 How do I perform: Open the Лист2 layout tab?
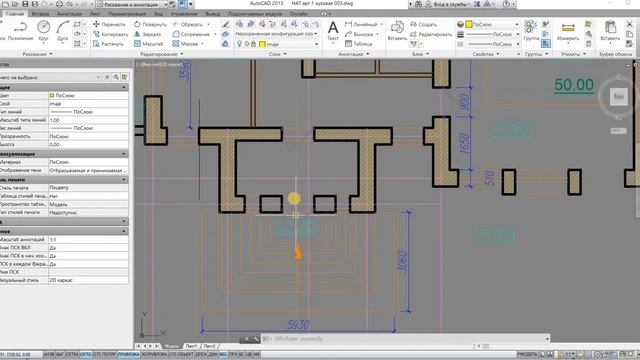click(209, 346)
